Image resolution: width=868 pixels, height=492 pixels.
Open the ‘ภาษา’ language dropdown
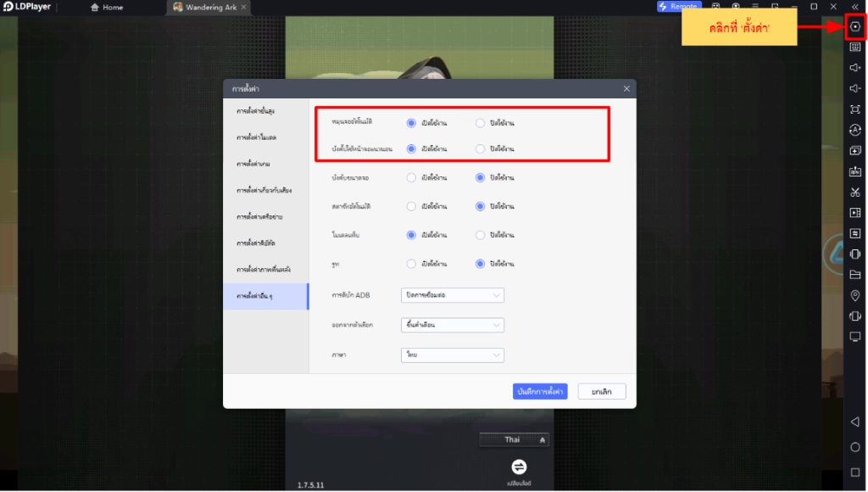452,355
